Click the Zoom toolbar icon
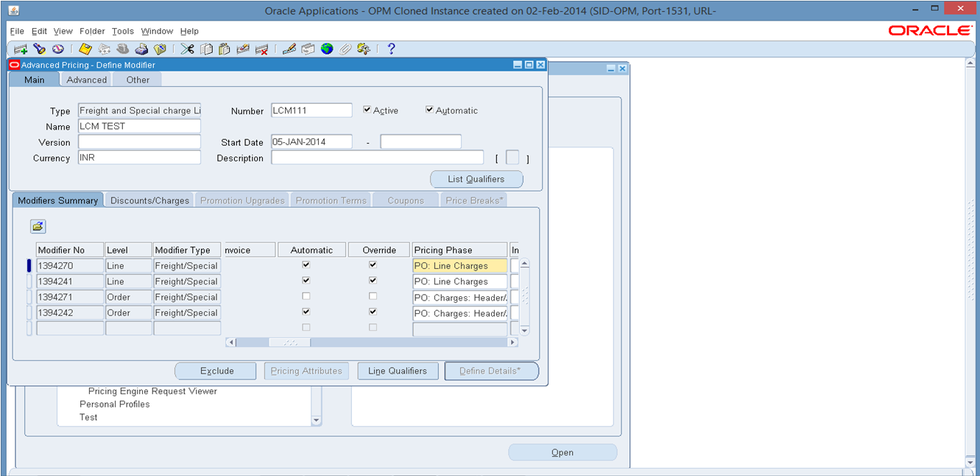Image resolution: width=980 pixels, height=476 pixels. [x=309, y=49]
